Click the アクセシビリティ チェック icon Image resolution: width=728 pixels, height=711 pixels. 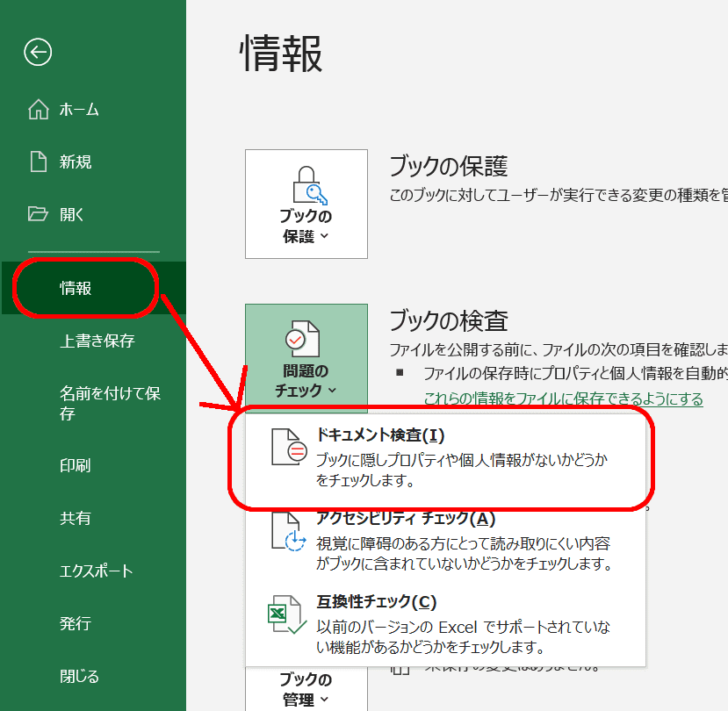click(289, 531)
